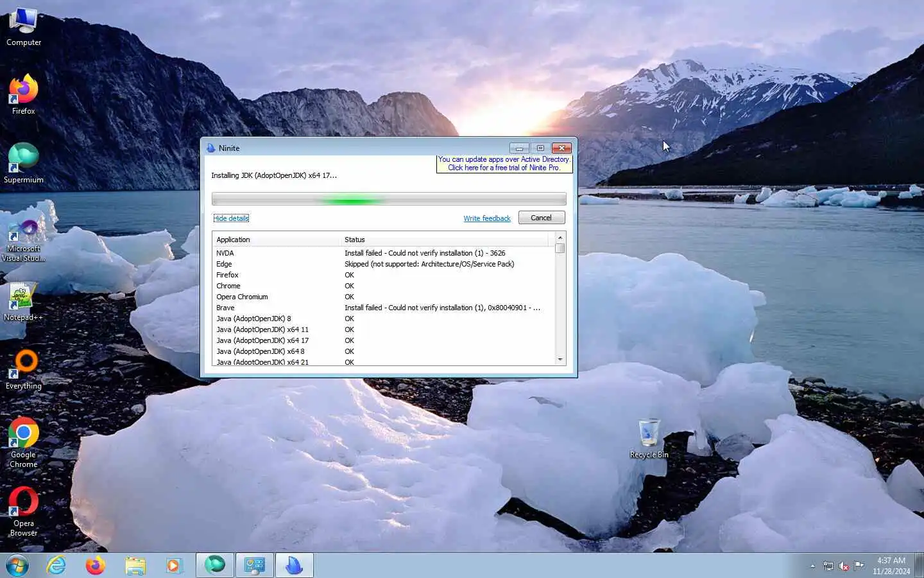Image resolution: width=924 pixels, height=578 pixels.
Task: Launch Internet Explorer from the taskbar
Action: click(x=56, y=566)
